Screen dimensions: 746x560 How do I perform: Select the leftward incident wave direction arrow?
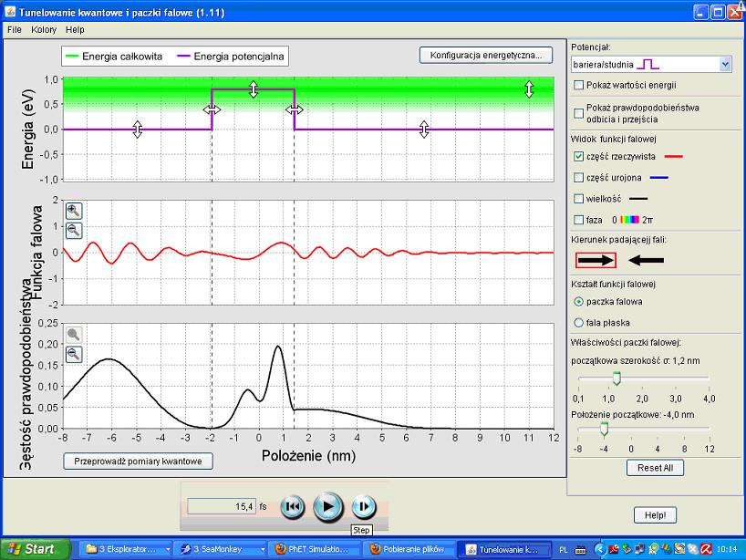pos(646,260)
